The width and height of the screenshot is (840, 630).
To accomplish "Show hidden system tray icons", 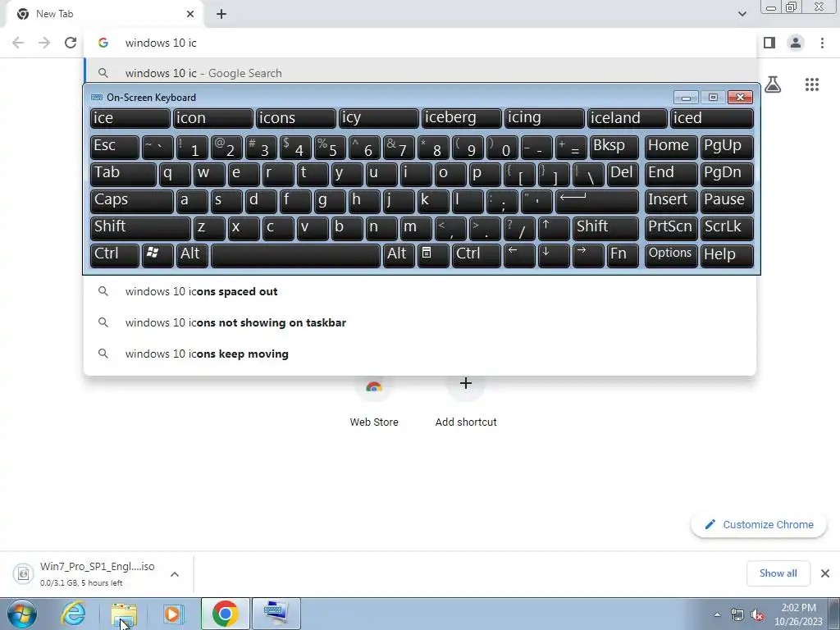I will pyautogui.click(x=717, y=614).
